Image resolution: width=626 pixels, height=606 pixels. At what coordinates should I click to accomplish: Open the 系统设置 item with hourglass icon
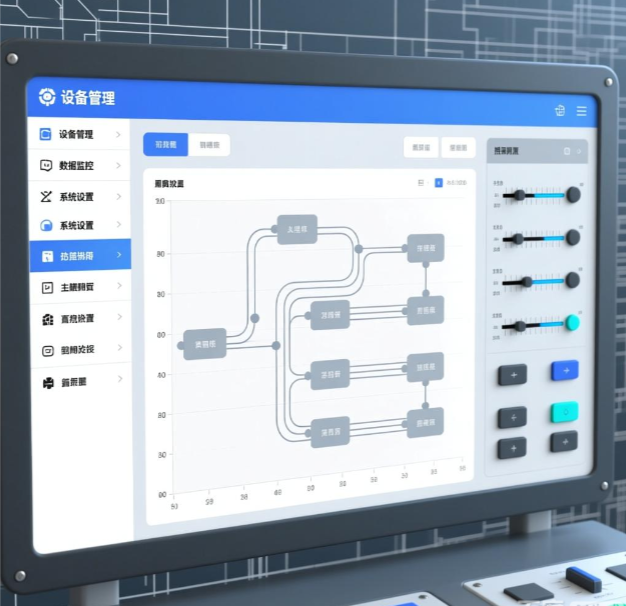tap(80, 196)
